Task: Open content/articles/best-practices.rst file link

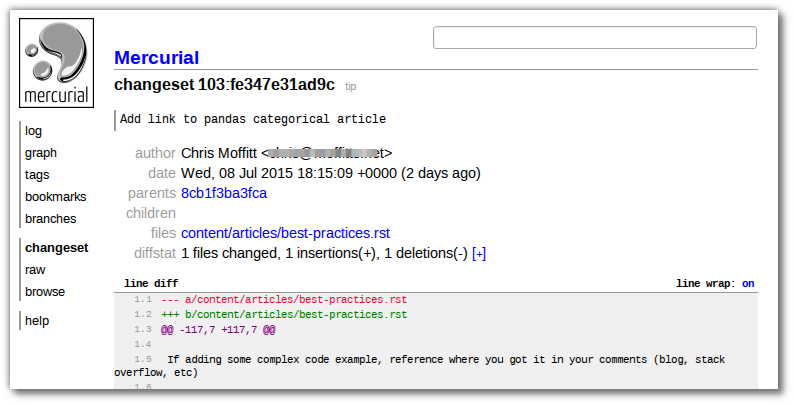Action: (286, 233)
